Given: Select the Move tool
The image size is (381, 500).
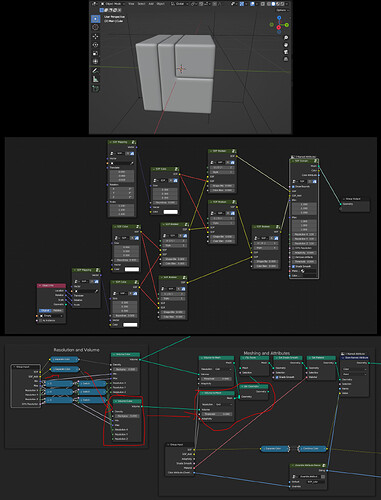Looking at the screenshot, I should [x=95, y=37].
